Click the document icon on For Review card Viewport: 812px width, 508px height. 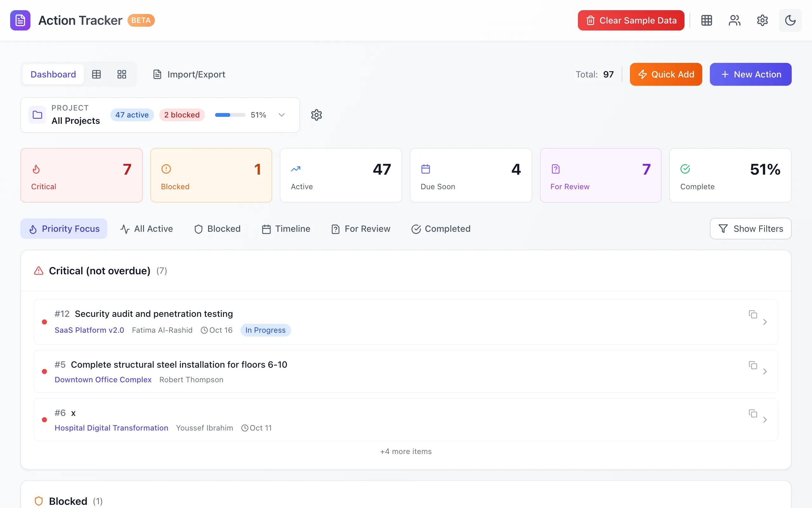coord(556,169)
